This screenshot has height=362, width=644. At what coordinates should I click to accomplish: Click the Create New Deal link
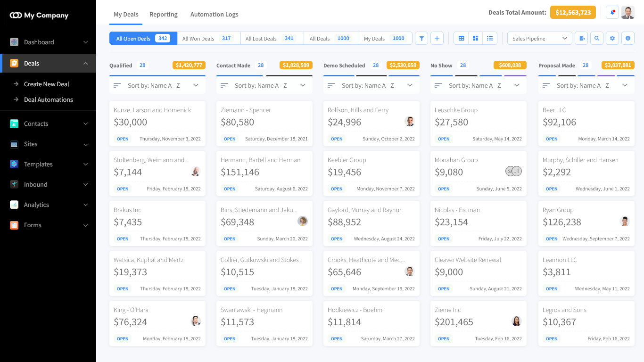pos(47,84)
